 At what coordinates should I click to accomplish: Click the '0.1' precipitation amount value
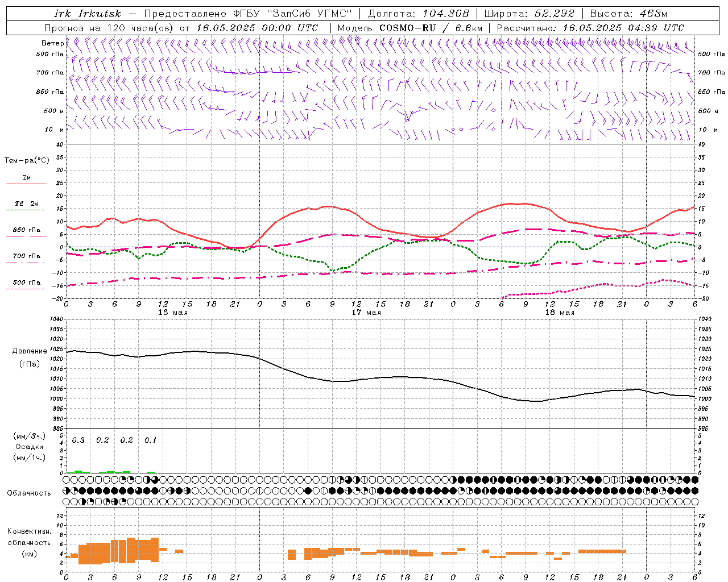[150, 440]
